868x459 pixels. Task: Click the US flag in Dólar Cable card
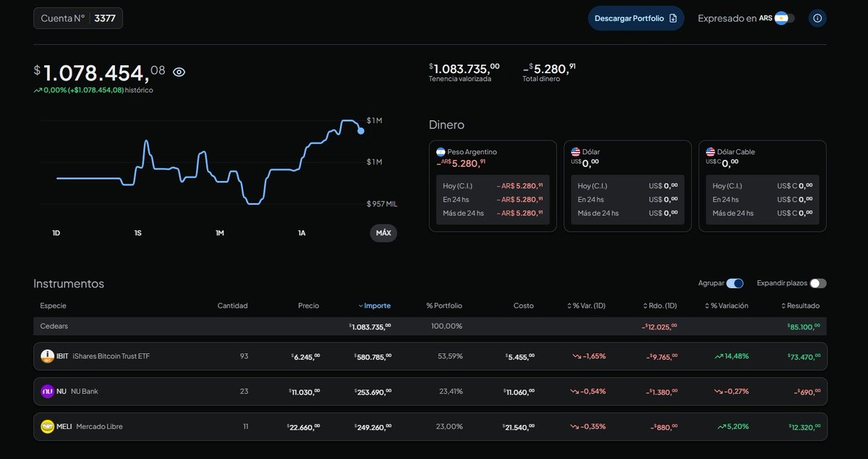tap(710, 152)
